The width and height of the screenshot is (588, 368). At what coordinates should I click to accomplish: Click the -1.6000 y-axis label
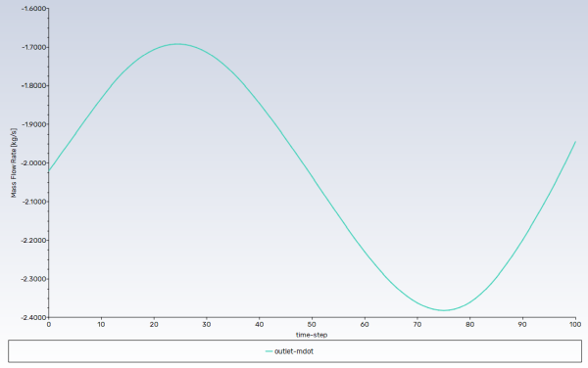tap(33, 9)
